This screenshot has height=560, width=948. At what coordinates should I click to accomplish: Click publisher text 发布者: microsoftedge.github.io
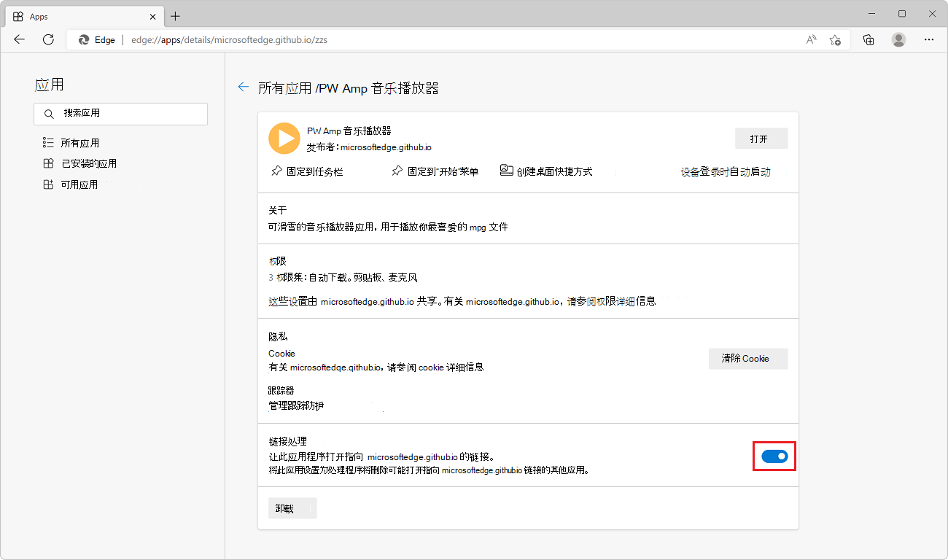click(x=369, y=147)
